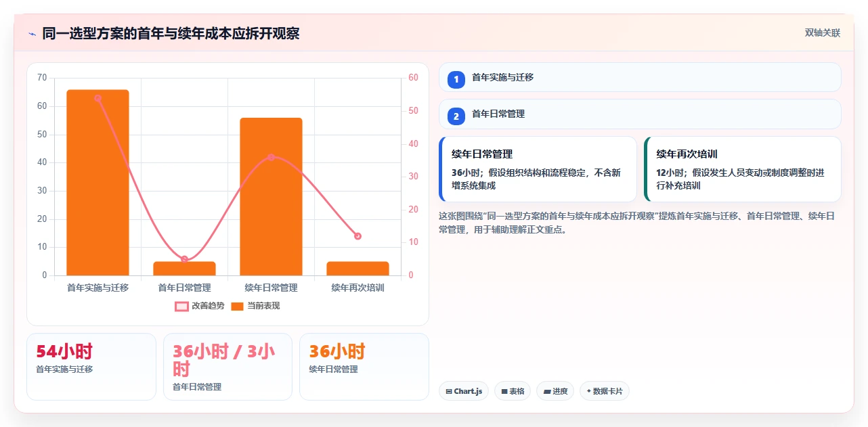Image resolution: width=868 pixels, height=427 pixels.
Task: Click the 36小时 / 3小时 stat value
Action: (224, 360)
